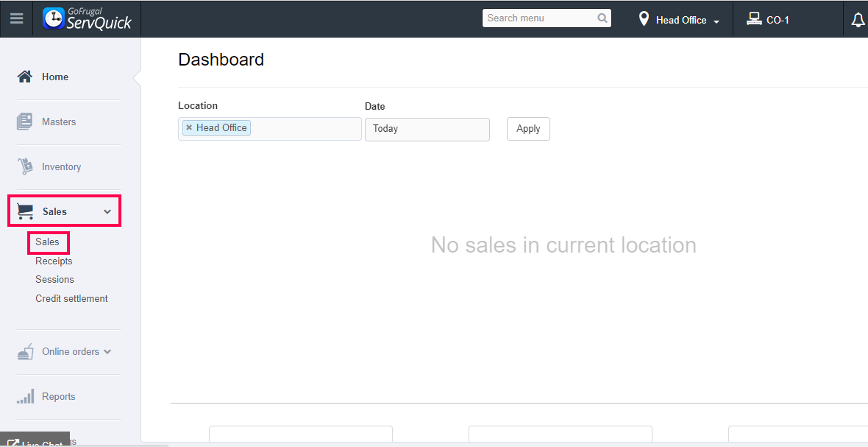Click the Masters sidebar icon

[25, 122]
